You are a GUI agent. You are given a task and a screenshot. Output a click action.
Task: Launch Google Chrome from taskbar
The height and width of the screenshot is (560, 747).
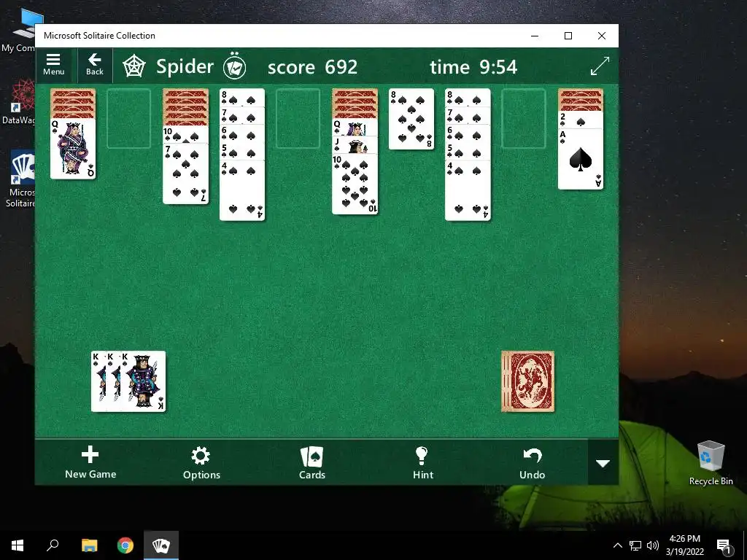[125, 545]
